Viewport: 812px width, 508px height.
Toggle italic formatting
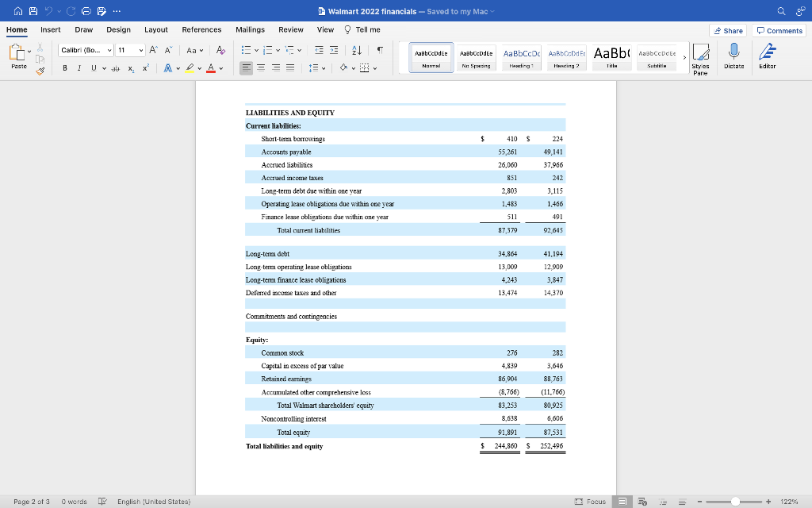click(x=79, y=68)
